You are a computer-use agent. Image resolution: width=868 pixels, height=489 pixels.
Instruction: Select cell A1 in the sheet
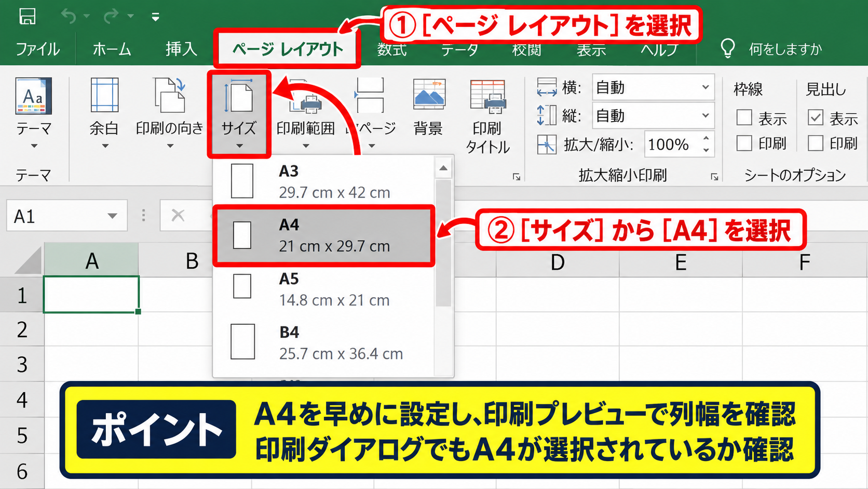tap(91, 295)
